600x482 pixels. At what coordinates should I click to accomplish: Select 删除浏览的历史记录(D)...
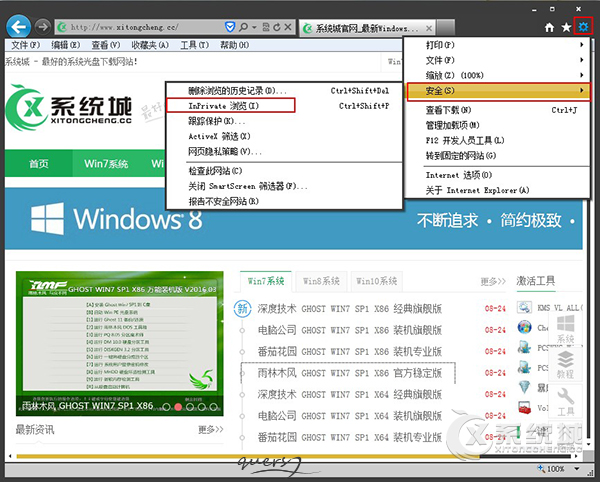click(284, 91)
